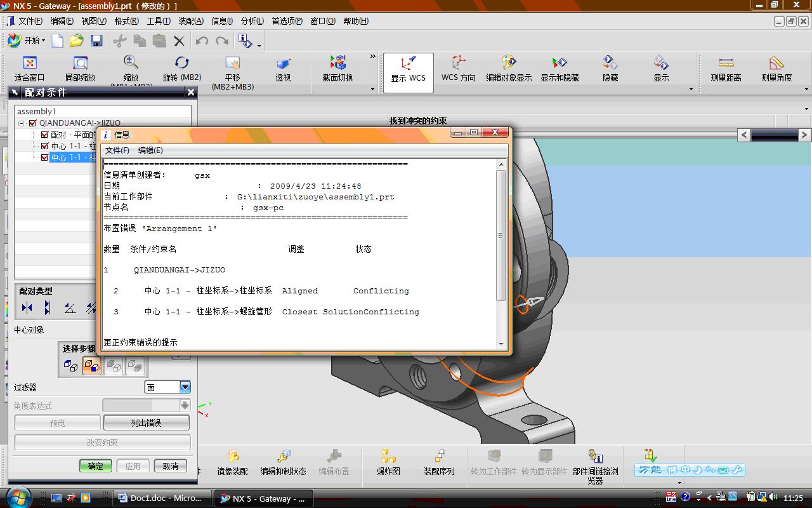Choose the Rotate (旋转 MB2) tool
Image resolution: width=812 pixels, height=508 pixels.
tap(182, 69)
